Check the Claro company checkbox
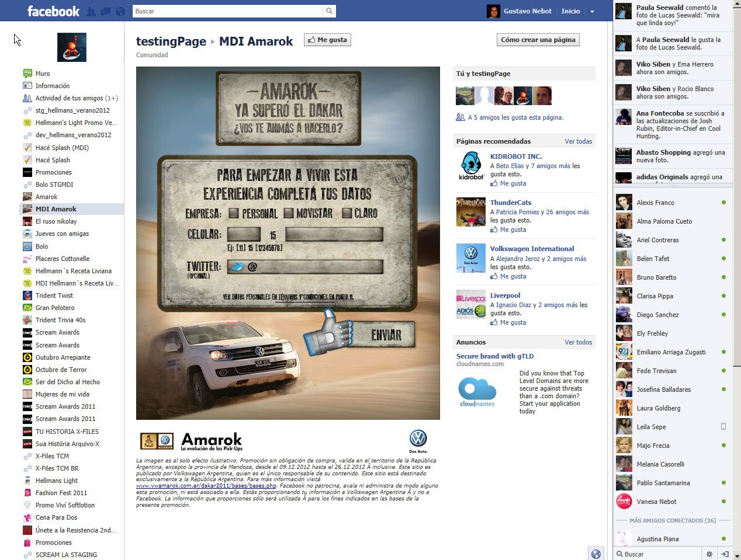741x560 pixels. click(x=347, y=213)
